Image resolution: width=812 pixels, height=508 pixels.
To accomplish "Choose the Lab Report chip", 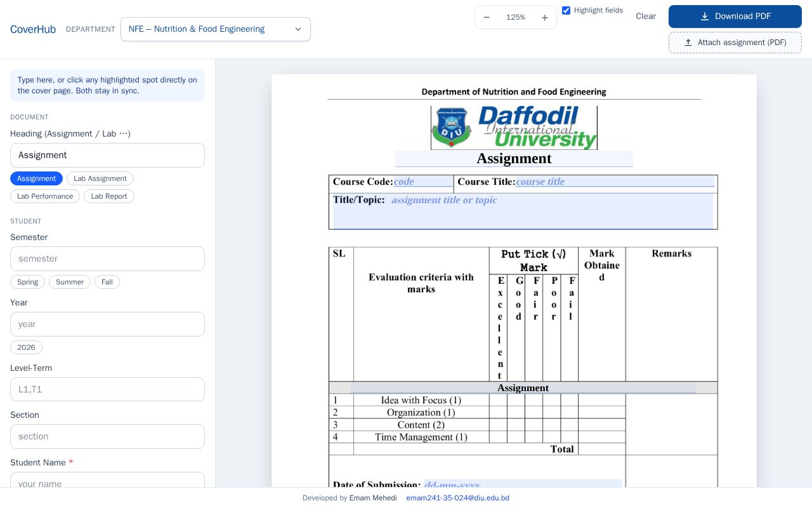I will tap(109, 196).
